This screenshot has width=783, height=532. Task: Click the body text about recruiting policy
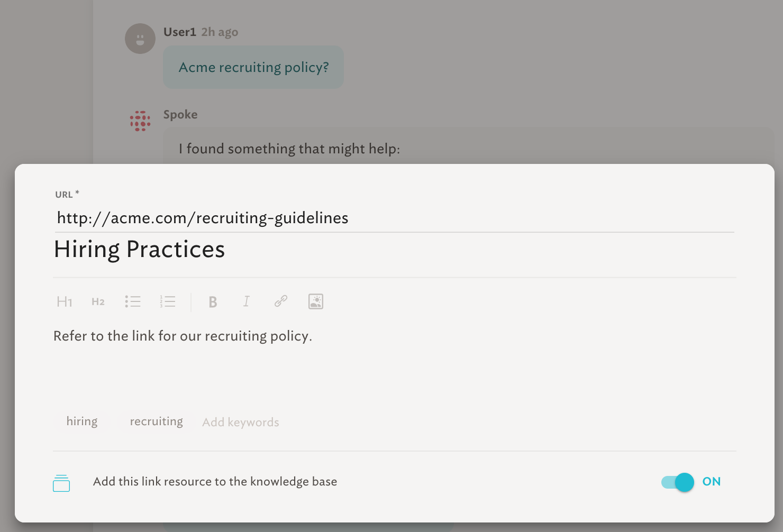pos(183,336)
